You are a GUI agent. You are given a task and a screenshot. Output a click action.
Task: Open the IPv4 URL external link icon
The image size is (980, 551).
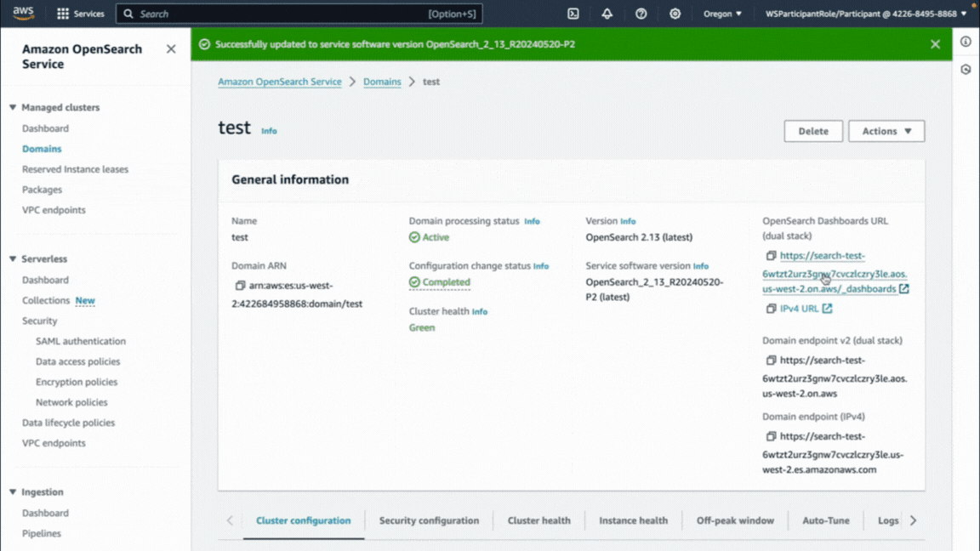point(827,309)
